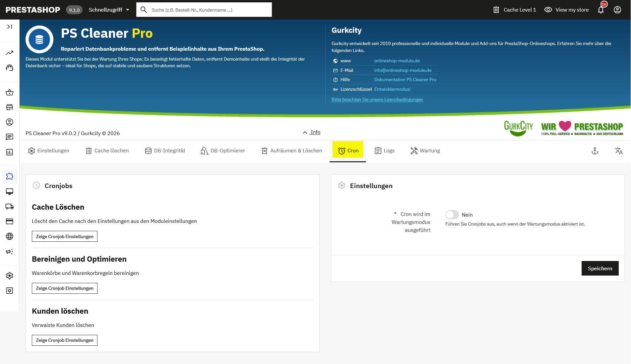The height and width of the screenshot is (364, 631).
Task: Open the modules puzzle icon in sidebar
Action: pos(10,176)
